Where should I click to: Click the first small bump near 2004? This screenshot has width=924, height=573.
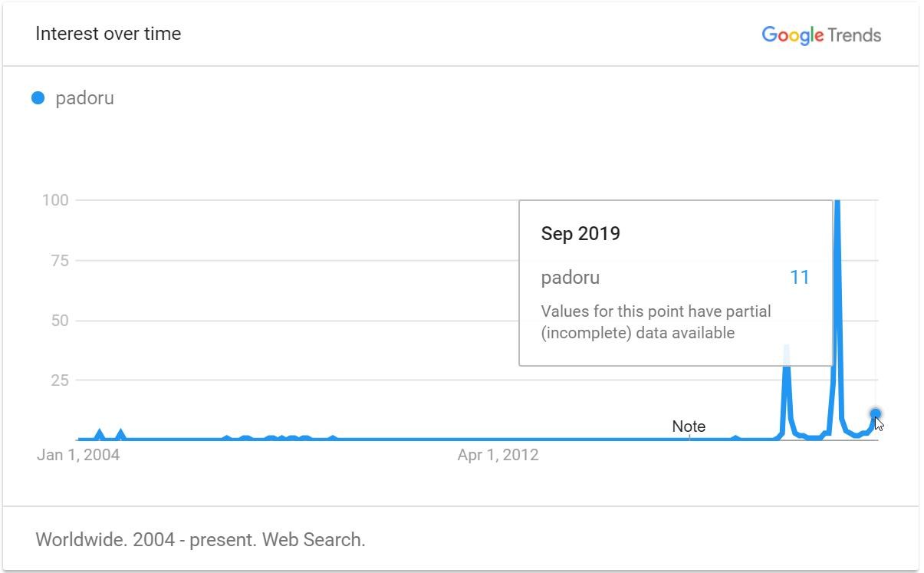click(99, 434)
